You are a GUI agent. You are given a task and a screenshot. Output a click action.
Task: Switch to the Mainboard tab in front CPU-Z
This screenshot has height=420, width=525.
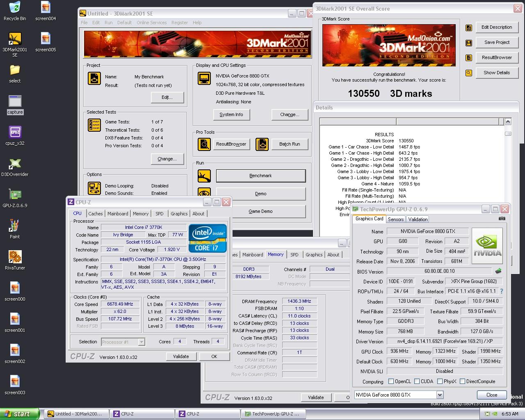coord(118,214)
